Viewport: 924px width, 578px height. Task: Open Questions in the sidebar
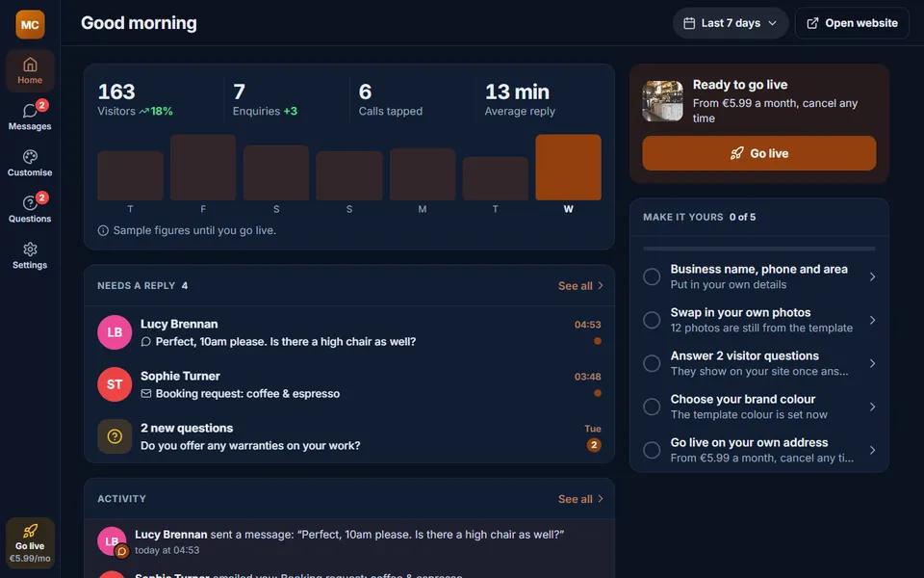[30, 209]
